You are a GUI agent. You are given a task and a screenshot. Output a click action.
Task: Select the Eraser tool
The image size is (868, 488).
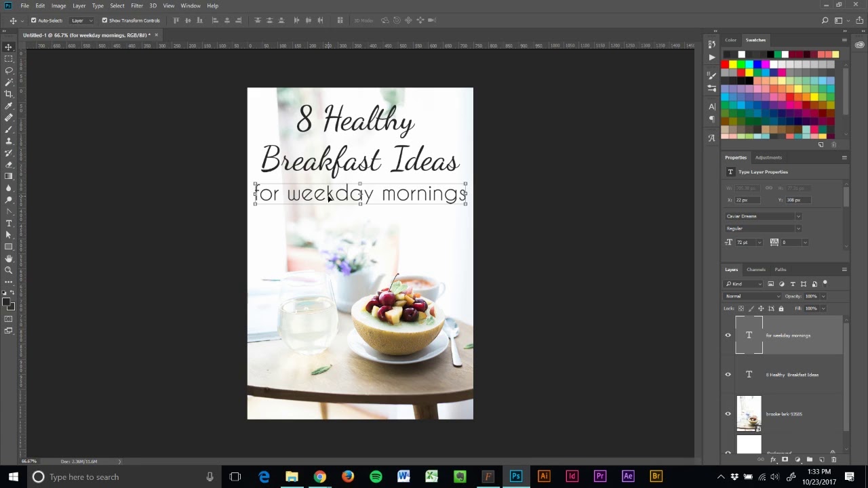point(9,165)
